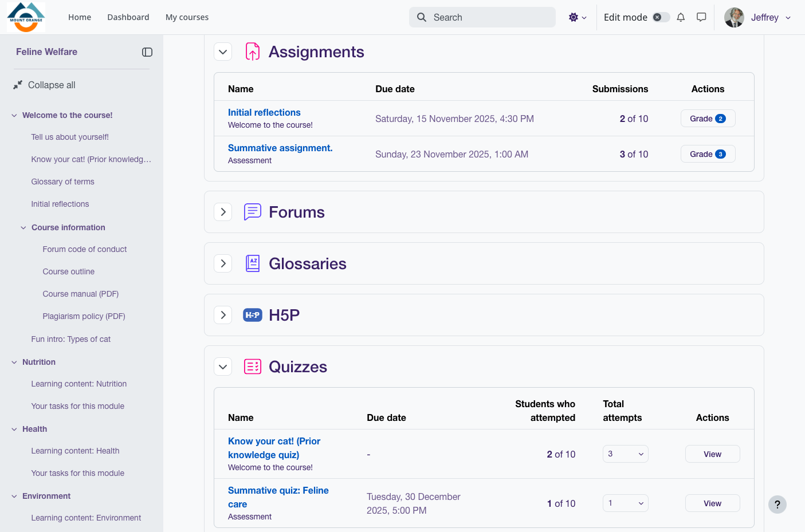Click the Collapse all arrows icon
The width and height of the screenshot is (805, 532).
click(18, 85)
